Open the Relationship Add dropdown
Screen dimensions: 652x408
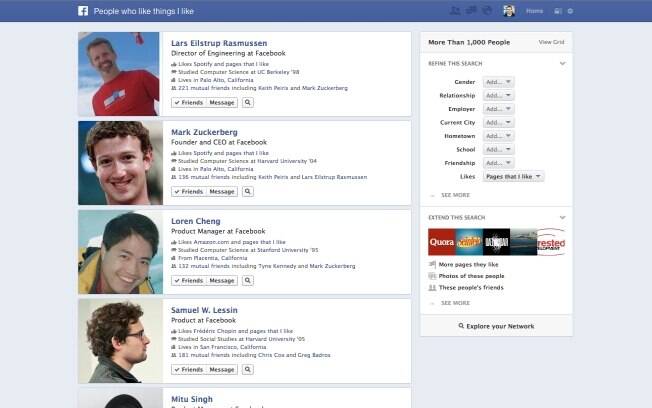pos(499,96)
